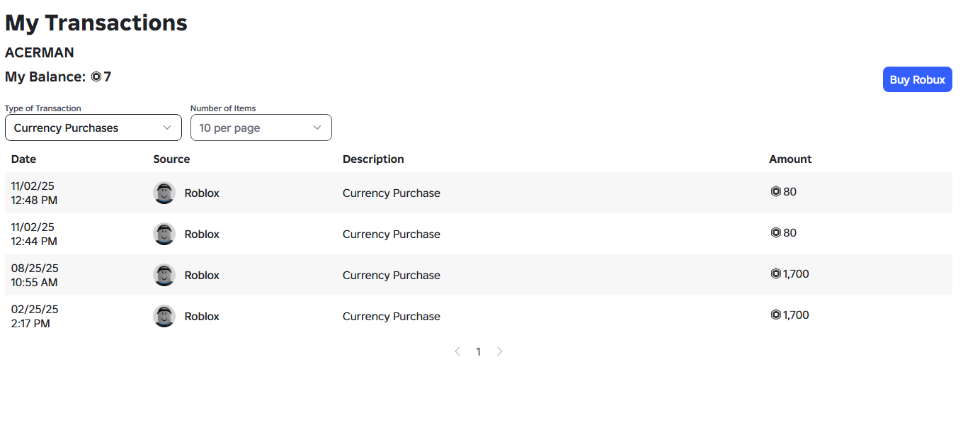Click the Robux icon in the 12:48 PM amount
Viewport: 980px width, 430px height.
tap(775, 191)
